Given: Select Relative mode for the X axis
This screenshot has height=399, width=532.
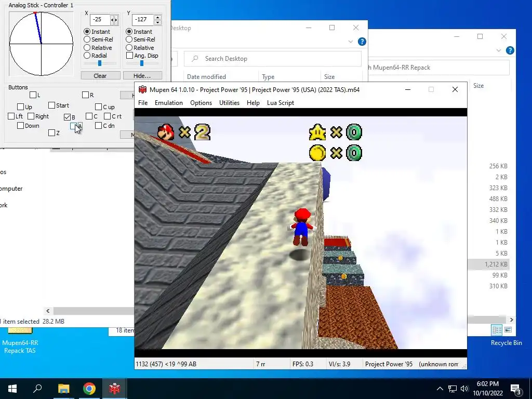Looking at the screenshot, I should click(98, 48).
